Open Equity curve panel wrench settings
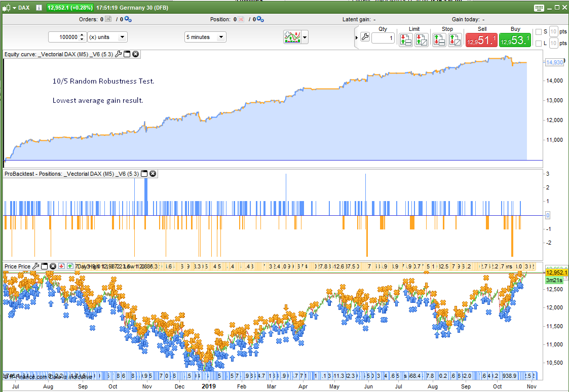Image resolution: width=569 pixels, height=392 pixels. 119,54
